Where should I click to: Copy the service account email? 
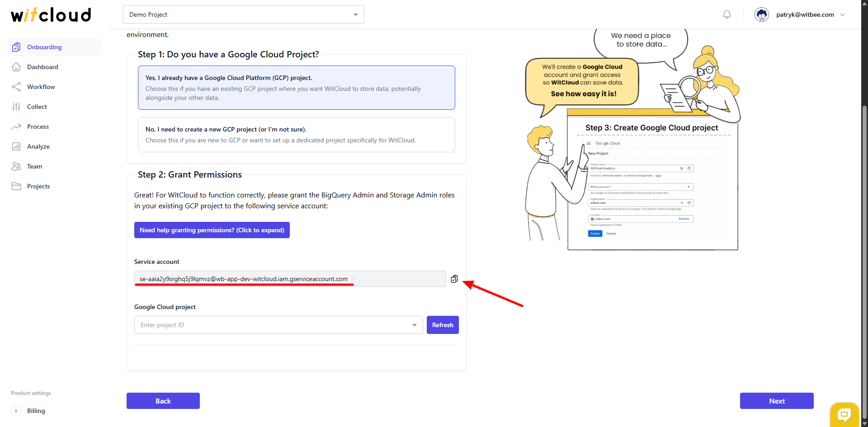[x=454, y=279]
